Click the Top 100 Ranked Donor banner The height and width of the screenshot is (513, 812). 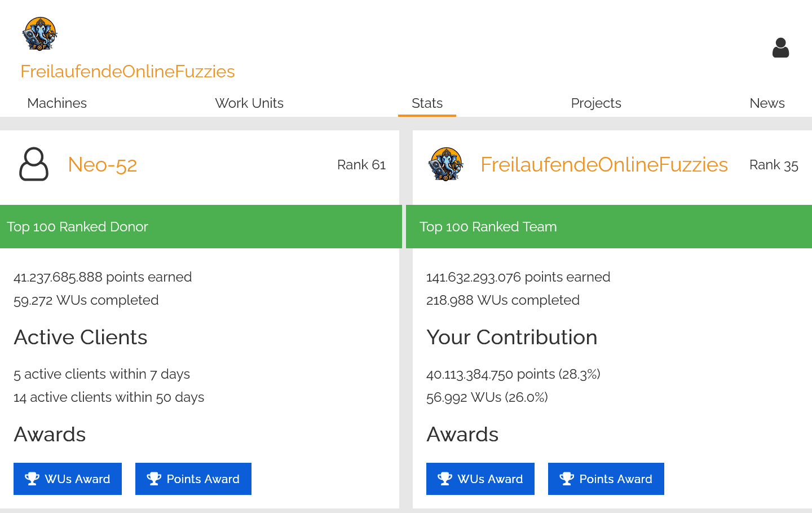tap(201, 226)
